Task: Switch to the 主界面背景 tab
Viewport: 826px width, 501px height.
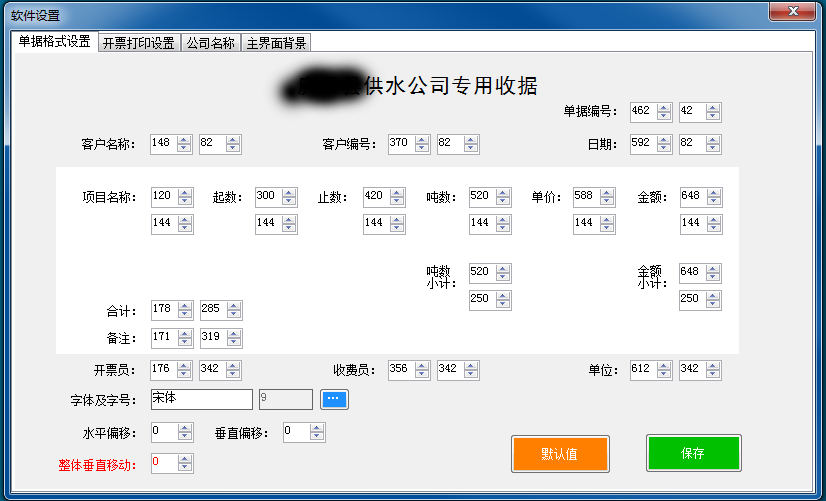Action: pos(276,43)
